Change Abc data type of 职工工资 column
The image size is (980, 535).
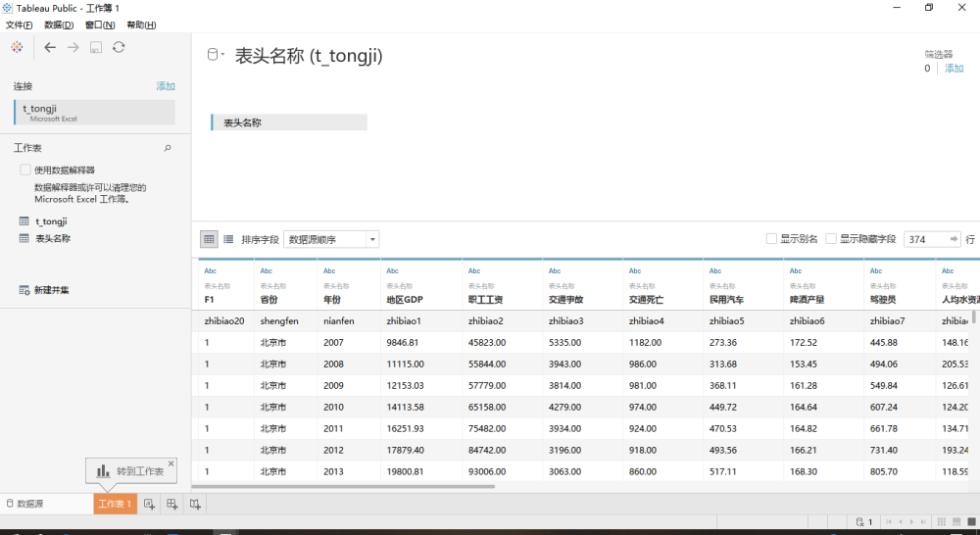click(474, 271)
